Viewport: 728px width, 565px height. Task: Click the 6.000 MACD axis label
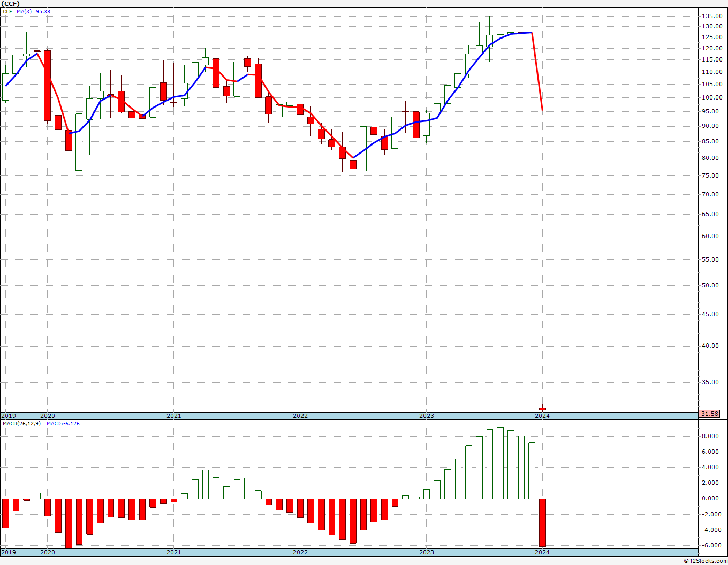(710, 452)
